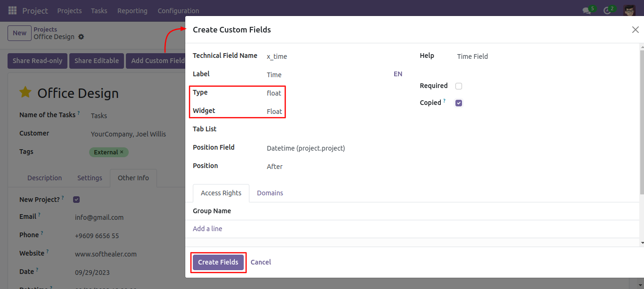Close the Create Custom Fields dialog
Viewport: 644px width, 289px height.
[635, 30]
